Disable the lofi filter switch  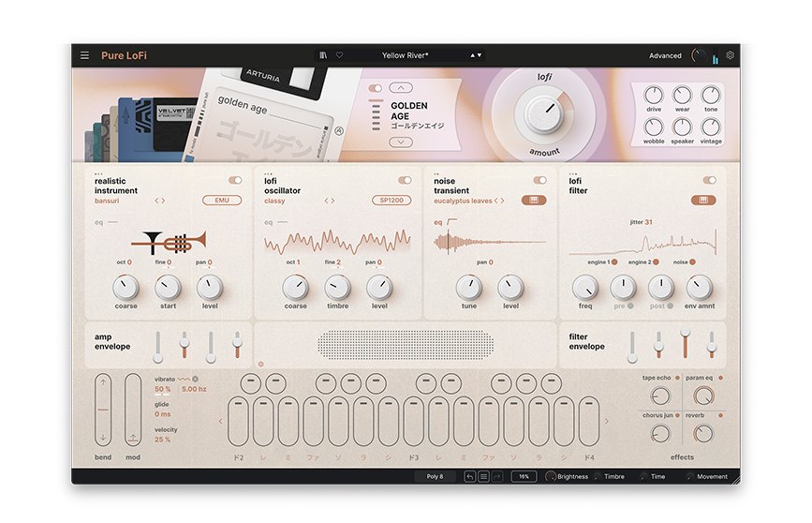click(709, 180)
